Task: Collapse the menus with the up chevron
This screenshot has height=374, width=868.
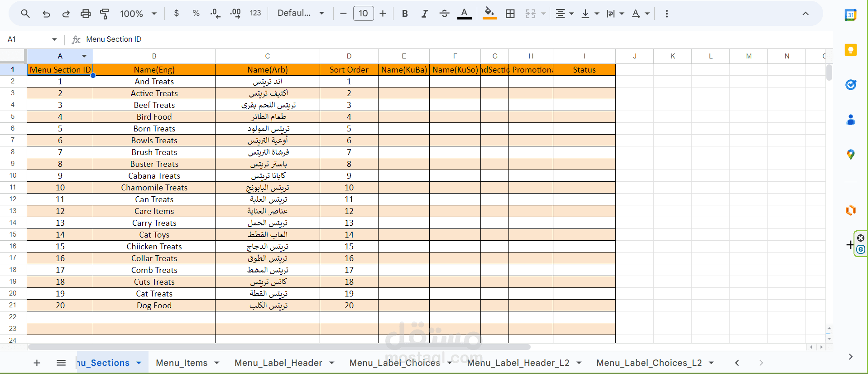Action: [805, 14]
